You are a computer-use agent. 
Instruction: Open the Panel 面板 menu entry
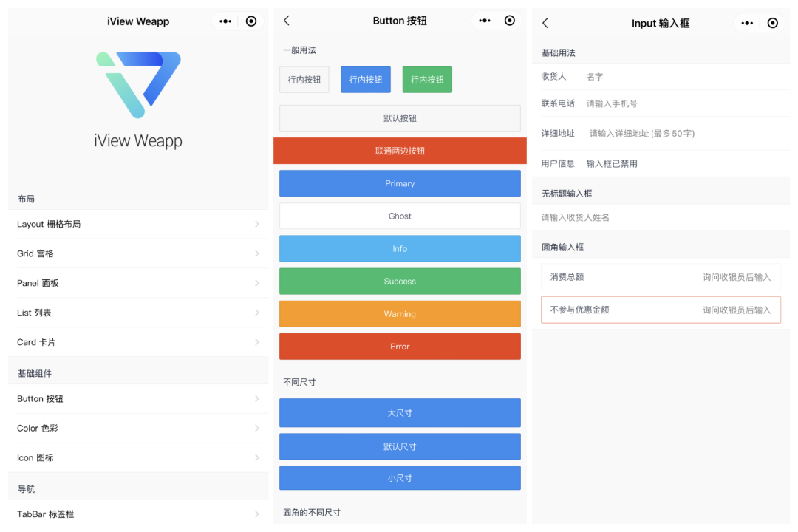click(x=138, y=283)
